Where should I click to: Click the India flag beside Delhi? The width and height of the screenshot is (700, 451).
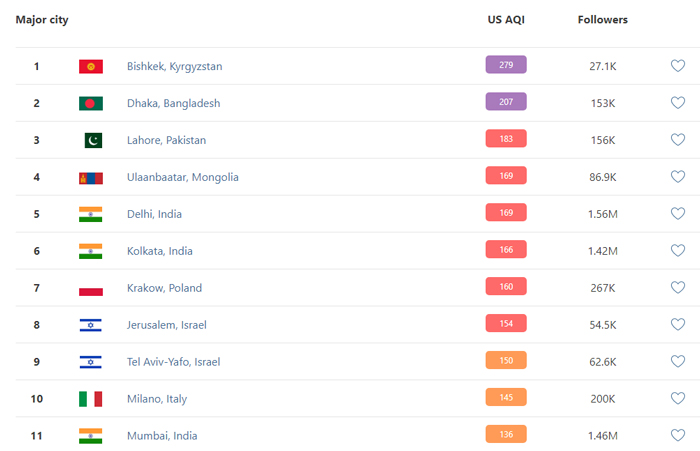click(91, 214)
